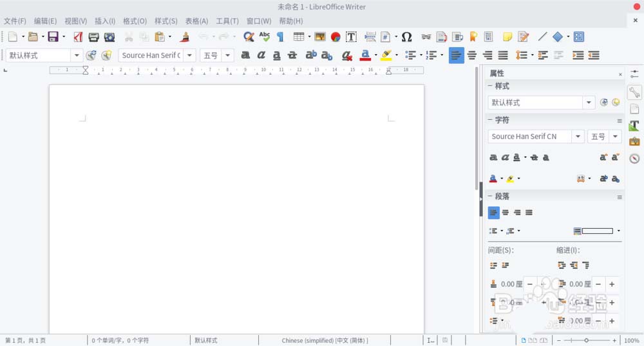Open the sidebar font name dropdown
This screenshot has width=644, height=346.
point(578,137)
